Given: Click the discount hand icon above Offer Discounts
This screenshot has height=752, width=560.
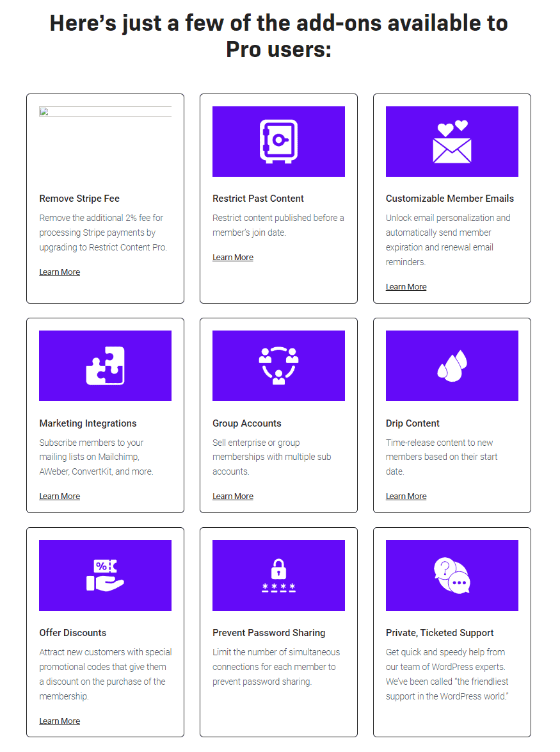Looking at the screenshot, I should pyautogui.click(x=105, y=575).
